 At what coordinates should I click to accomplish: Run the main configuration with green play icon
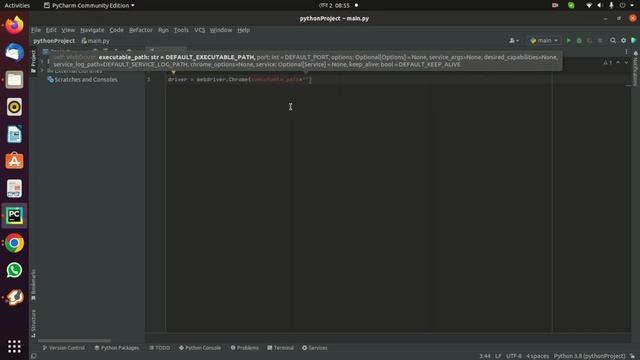[569, 40]
